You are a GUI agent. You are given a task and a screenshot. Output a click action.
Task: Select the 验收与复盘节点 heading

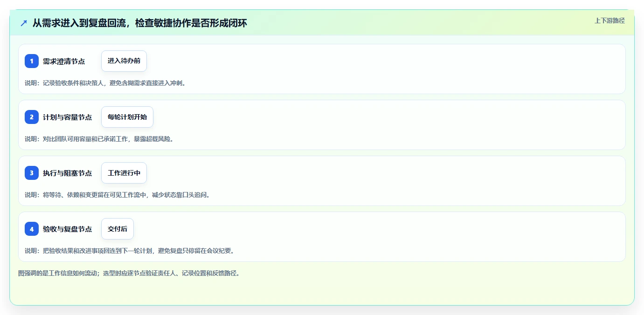(67, 229)
